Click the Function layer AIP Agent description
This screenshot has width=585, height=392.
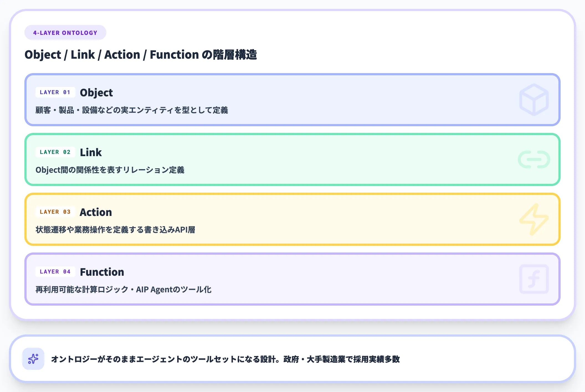[x=123, y=290]
